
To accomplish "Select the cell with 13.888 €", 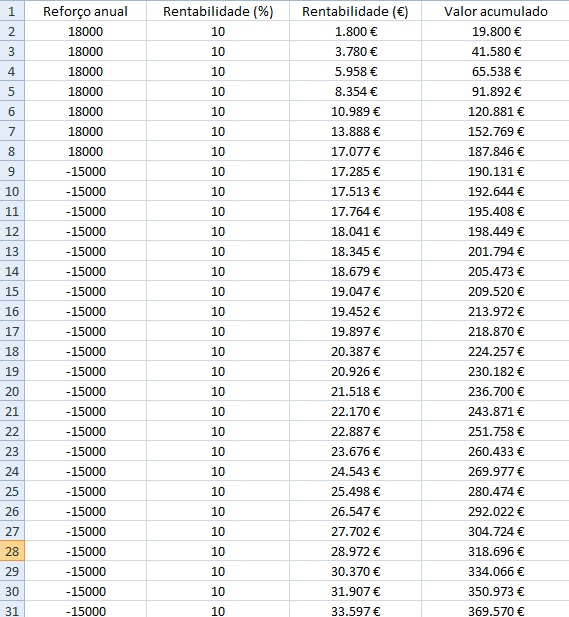I will [355, 131].
